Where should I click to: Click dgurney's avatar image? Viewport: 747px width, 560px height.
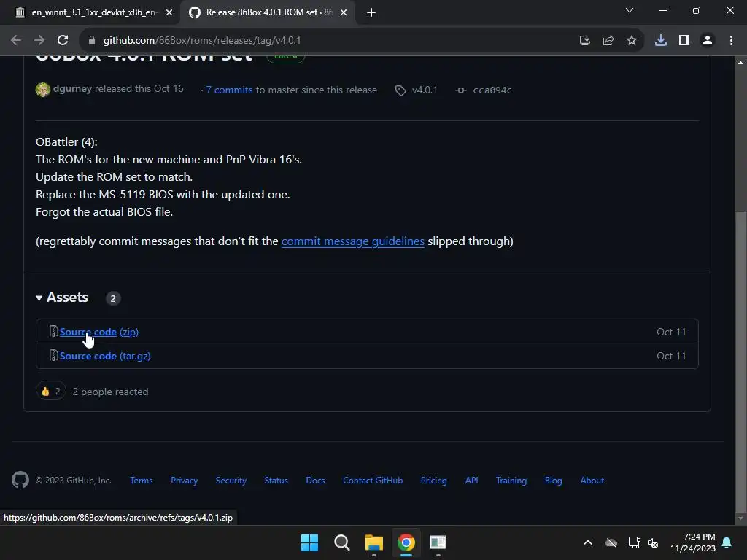click(x=43, y=90)
